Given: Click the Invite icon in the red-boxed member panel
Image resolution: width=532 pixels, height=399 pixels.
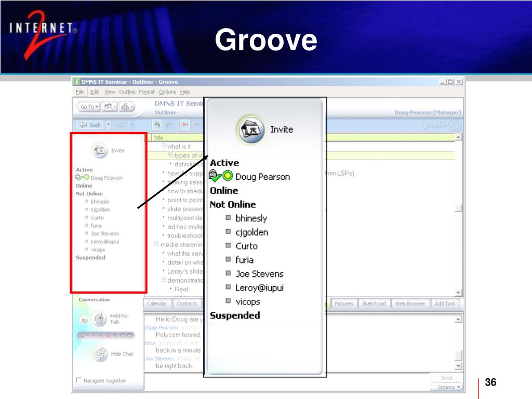Looking at the screenshot, I should point(100,150).
